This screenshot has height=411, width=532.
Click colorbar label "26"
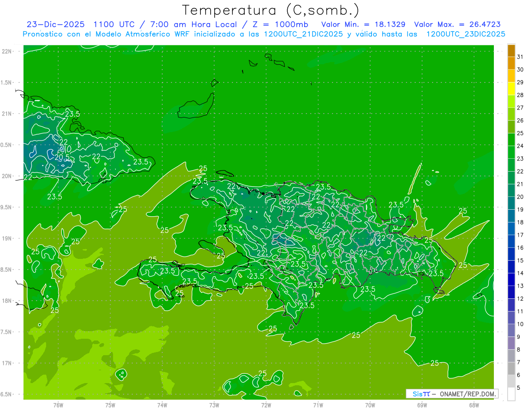click(x=520, y=121)
